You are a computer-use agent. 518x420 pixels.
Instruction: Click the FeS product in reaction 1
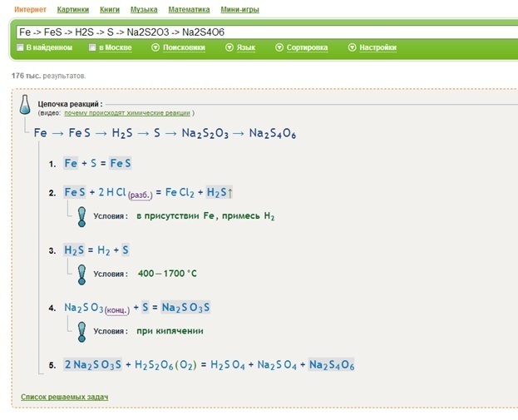click(121, 164)
